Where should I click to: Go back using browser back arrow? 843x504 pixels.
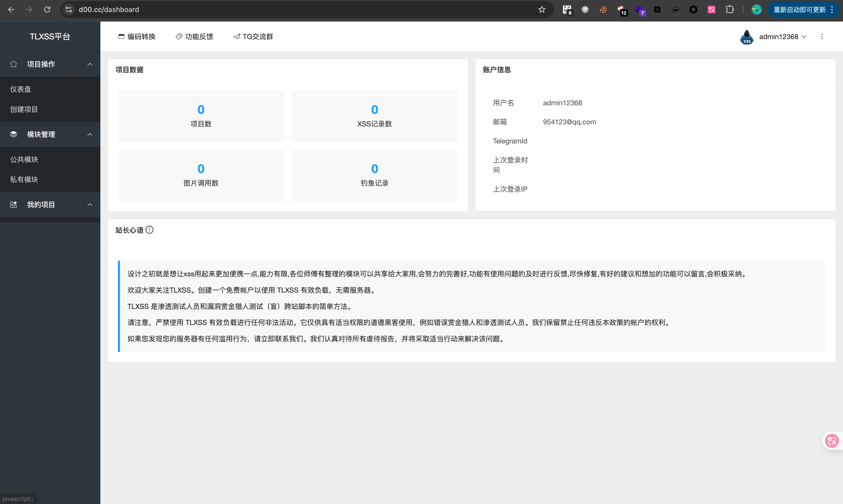pos(11,10)
